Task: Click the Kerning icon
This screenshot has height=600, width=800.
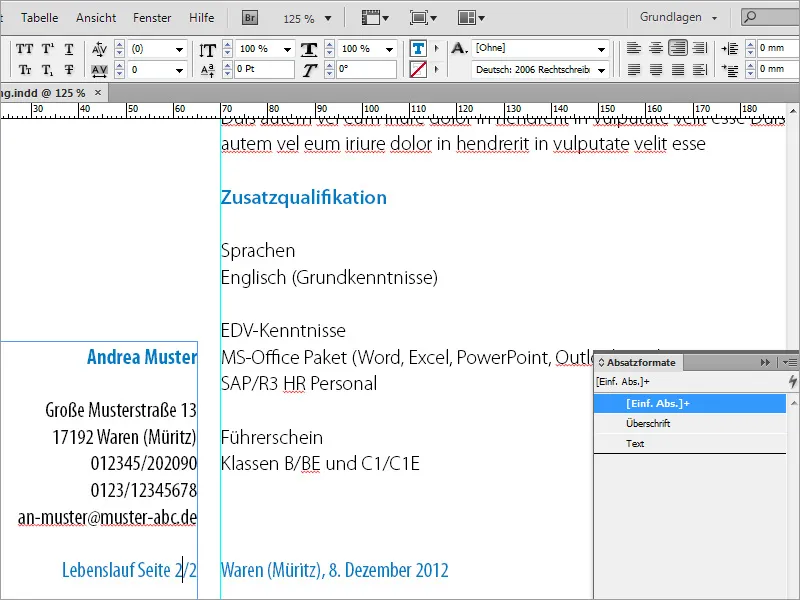Action: click(x=99, y=49)
